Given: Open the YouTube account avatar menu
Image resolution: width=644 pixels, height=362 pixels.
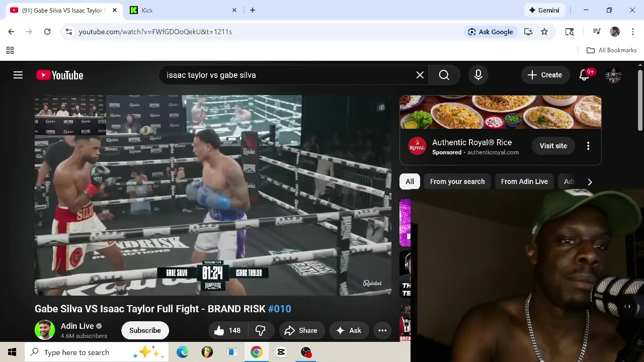Looking at the screenshot, I should pyautogui.click(x=613, y=75).
